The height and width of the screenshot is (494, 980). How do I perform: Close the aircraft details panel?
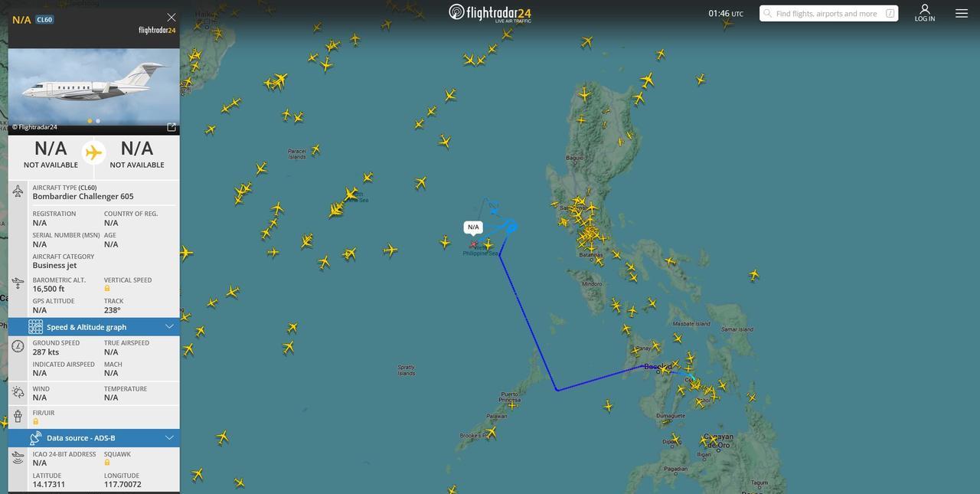coord(171,17)
